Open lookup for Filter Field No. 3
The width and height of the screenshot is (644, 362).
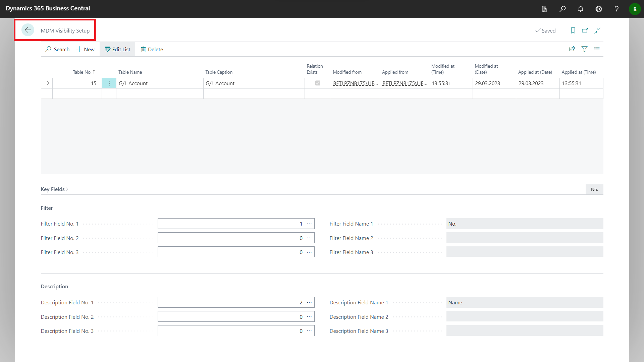pos(309,252)
